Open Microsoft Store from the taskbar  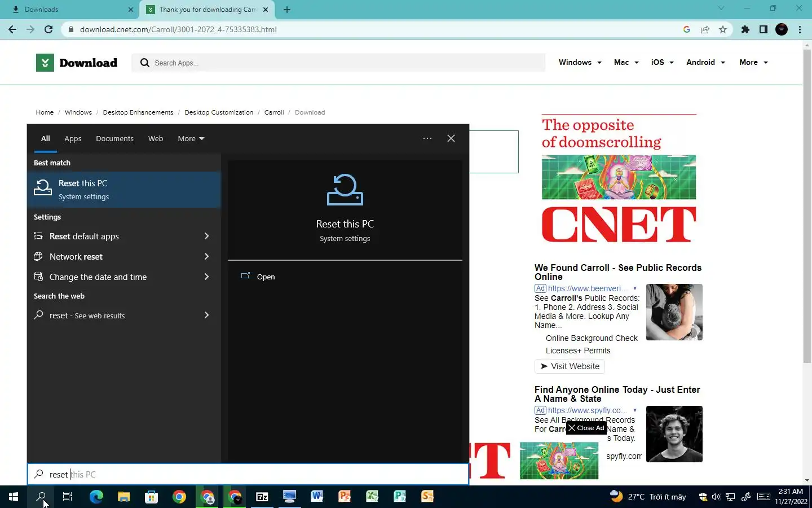[151, 497]
